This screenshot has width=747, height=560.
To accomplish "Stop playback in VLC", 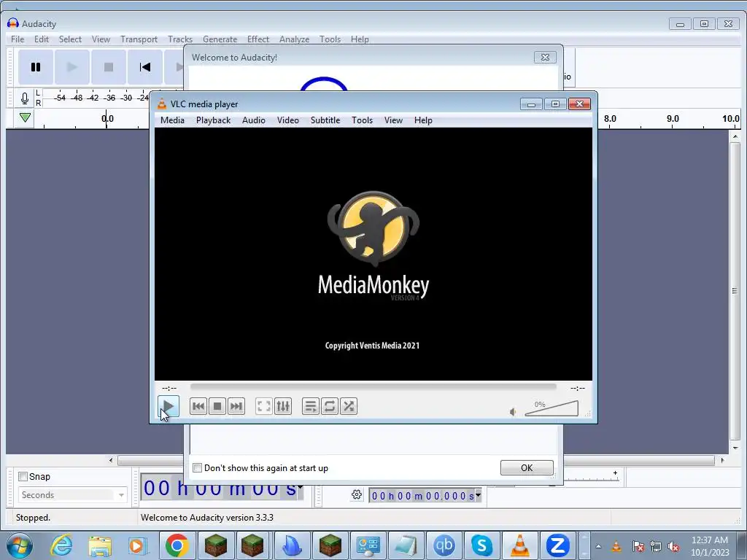I will coord(217,406).
